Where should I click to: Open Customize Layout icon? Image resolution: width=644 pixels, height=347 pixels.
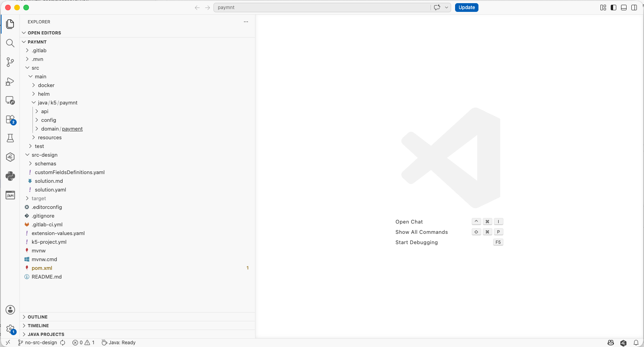tap(603, 8)
